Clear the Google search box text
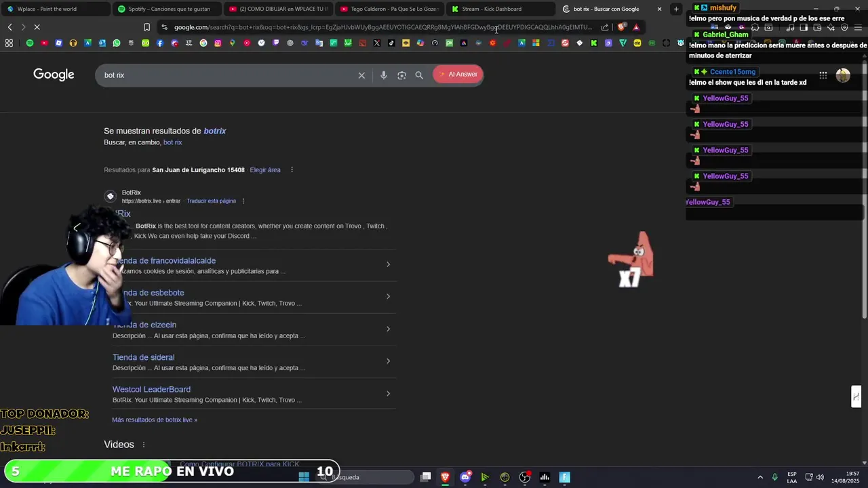868x488 pixels. (x=361, y=75)
